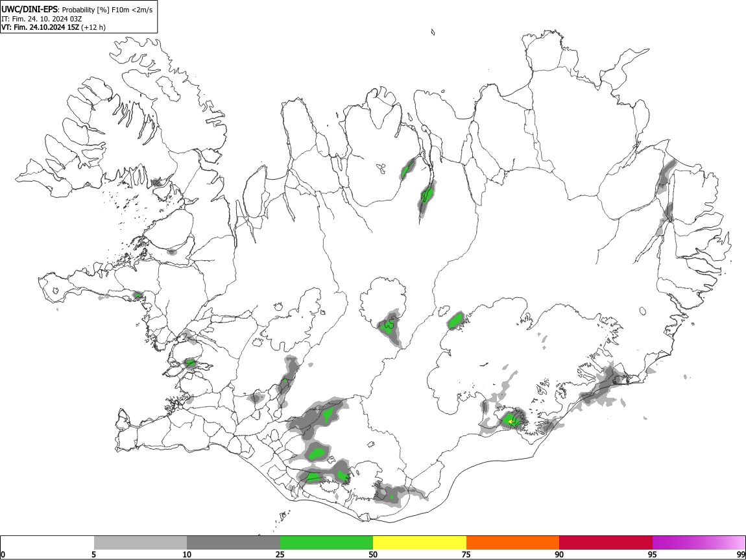This screenshot has width=746, height=560.
Task: Click the light gray 5-10 legend swatch
Action: (140, 542)
